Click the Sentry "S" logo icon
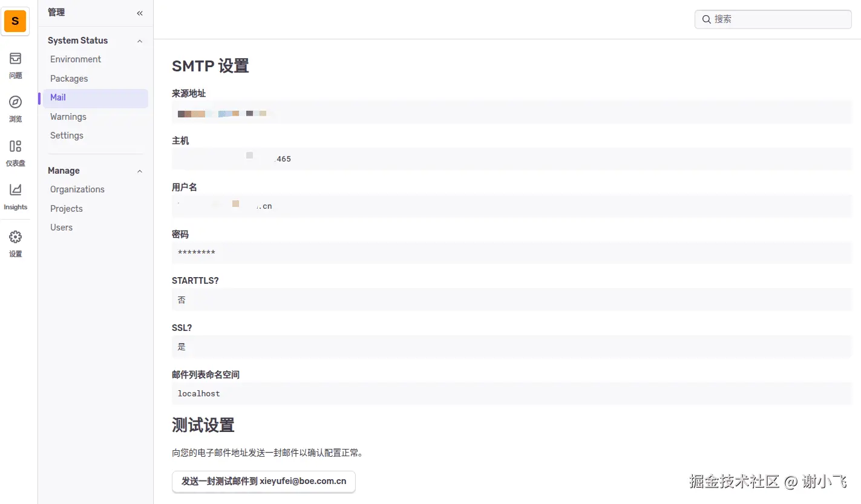 click(x=15, y=21)
